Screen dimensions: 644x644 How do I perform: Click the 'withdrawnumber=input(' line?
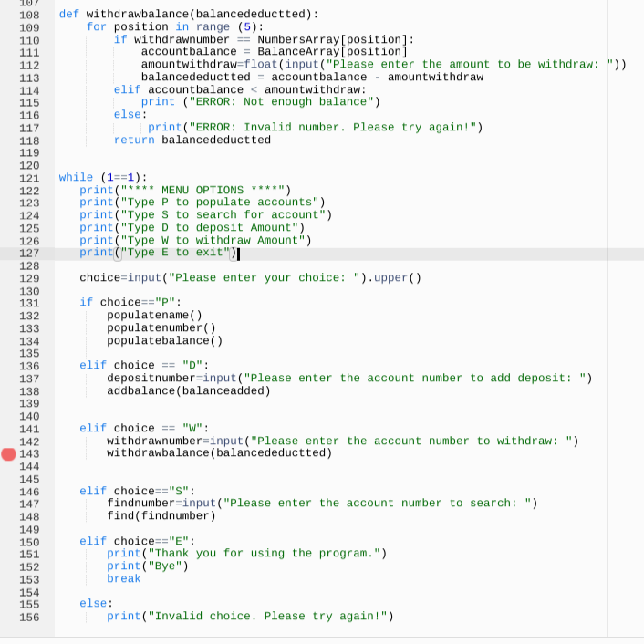pos(343,441)
